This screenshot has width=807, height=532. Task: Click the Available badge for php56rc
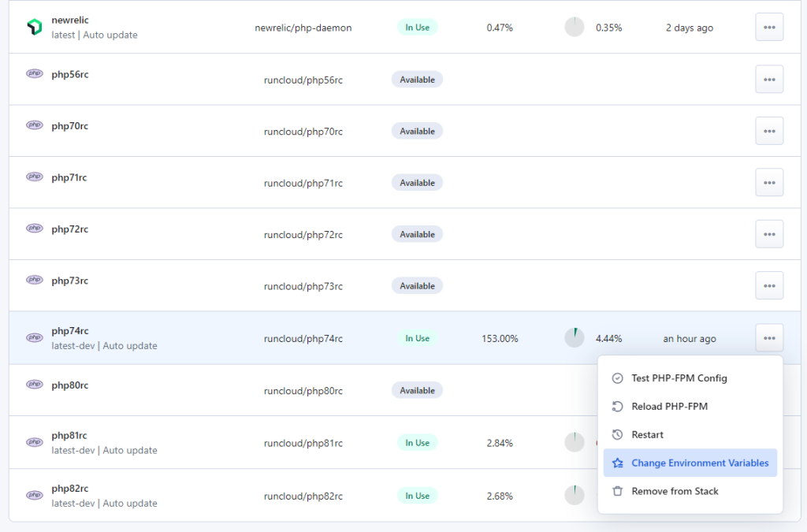418,80
